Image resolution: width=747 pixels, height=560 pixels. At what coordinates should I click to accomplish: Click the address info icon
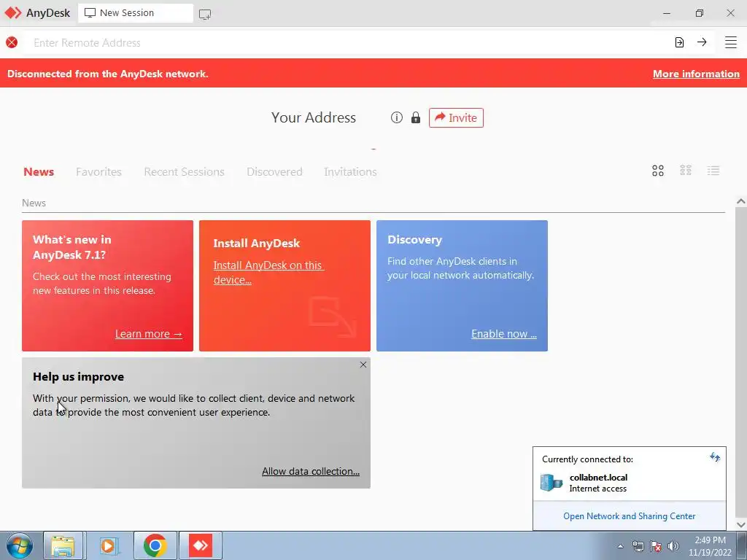(x=396, y=117)
